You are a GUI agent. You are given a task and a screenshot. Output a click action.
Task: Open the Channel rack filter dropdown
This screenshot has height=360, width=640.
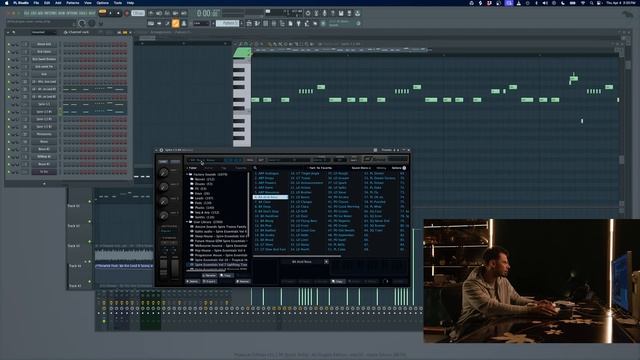point(44,32)
